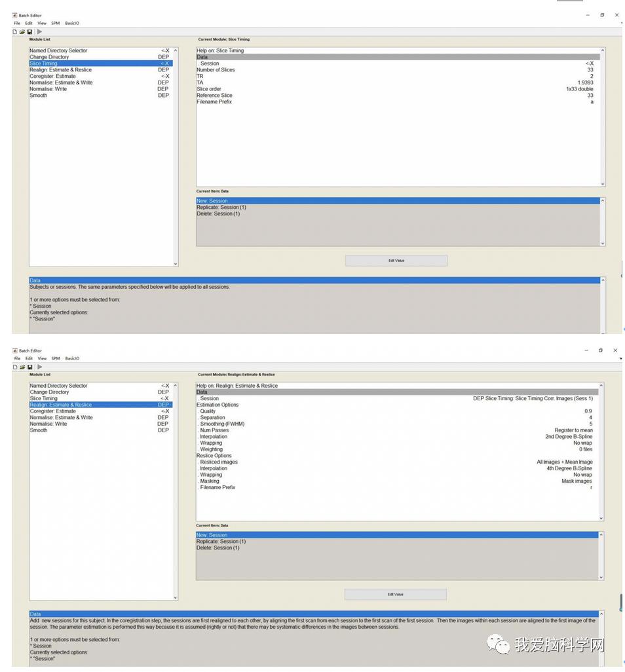
Task: Select Smoothing (FWHM) parameter row
Action: pos(397,424)
